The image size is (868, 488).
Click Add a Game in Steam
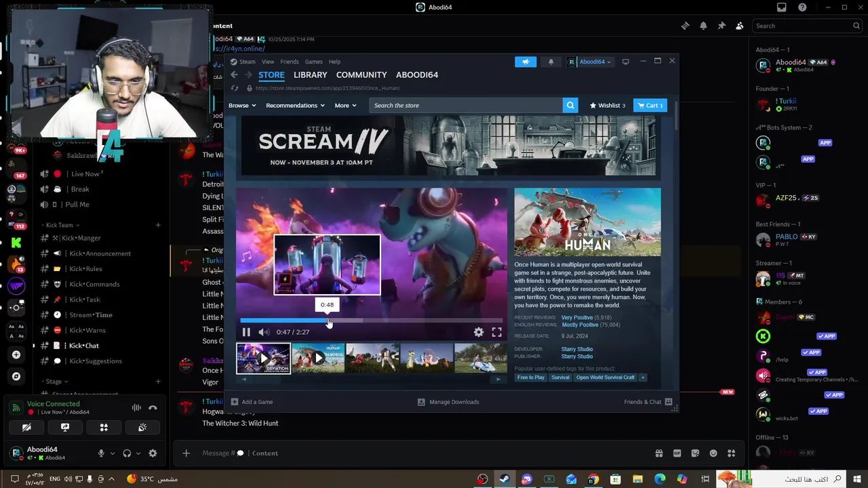252,402
